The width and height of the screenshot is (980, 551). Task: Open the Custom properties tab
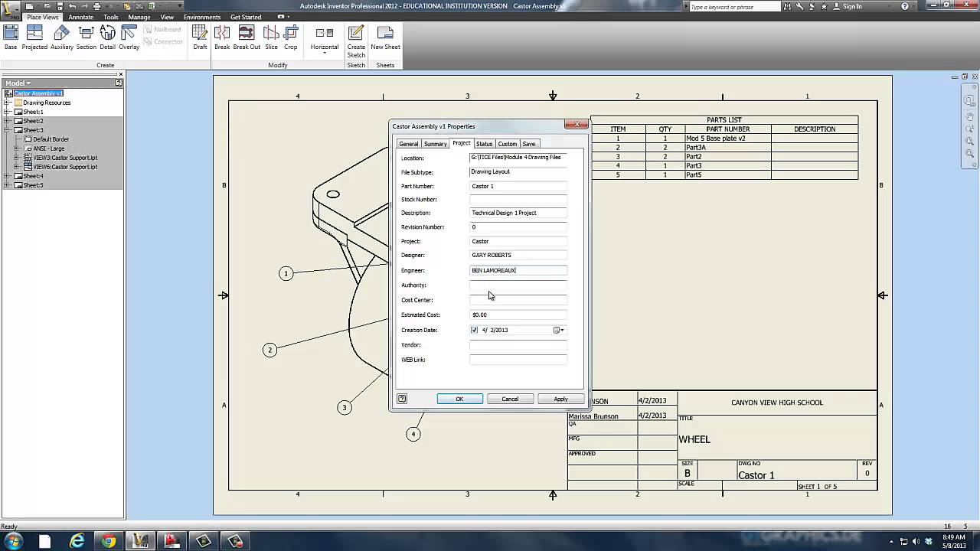click(507, 144)
